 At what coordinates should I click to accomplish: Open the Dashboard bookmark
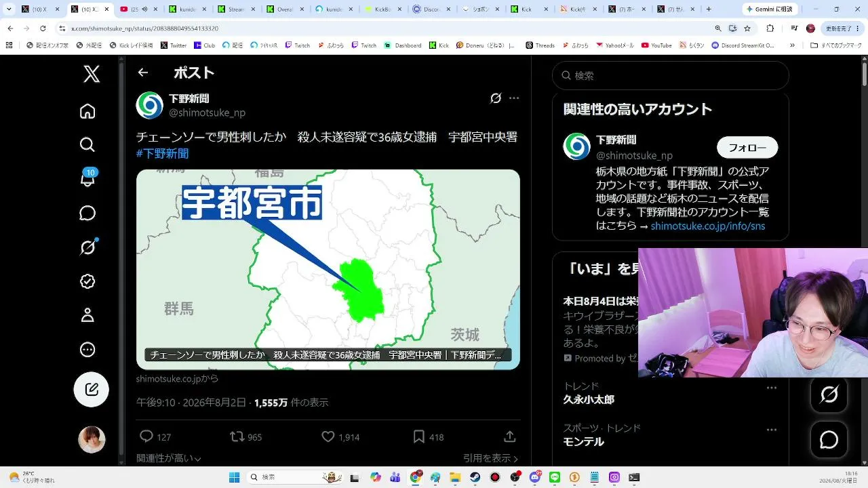pyautogui.click(x=403, y=45)
